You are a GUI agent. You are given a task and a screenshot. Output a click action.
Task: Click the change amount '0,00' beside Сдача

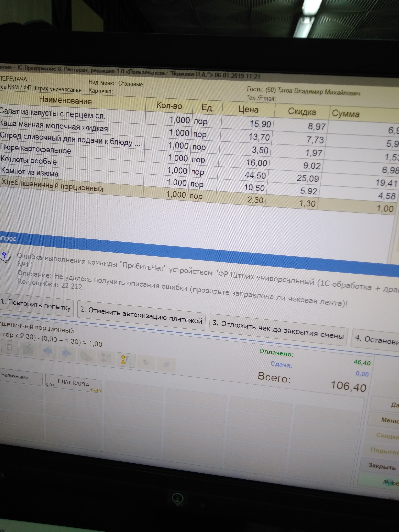(x=362, y=374)
